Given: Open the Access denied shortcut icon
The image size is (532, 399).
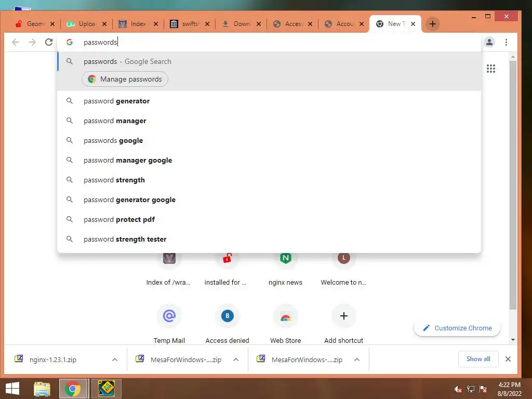Looking at the screenshot, I should pyautogui.click(x=228, y=316).
